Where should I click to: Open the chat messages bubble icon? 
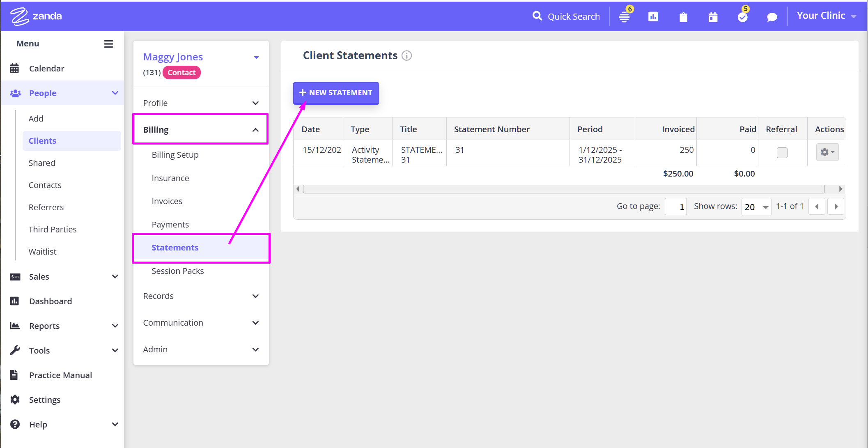[x=772, y=17]
